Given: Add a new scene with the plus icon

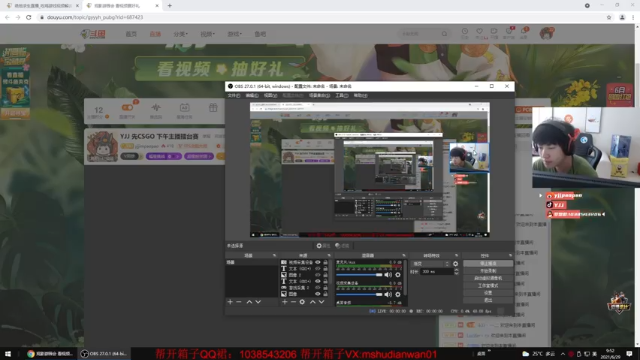Looking at the screenshot, I should (x=230, y=302).
